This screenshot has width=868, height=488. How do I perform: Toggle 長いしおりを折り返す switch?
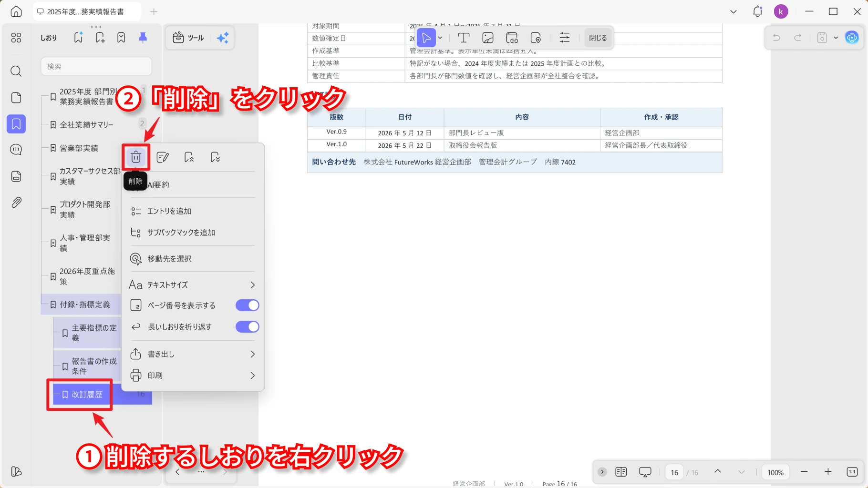pyautogui.click(x=248, y=327)
